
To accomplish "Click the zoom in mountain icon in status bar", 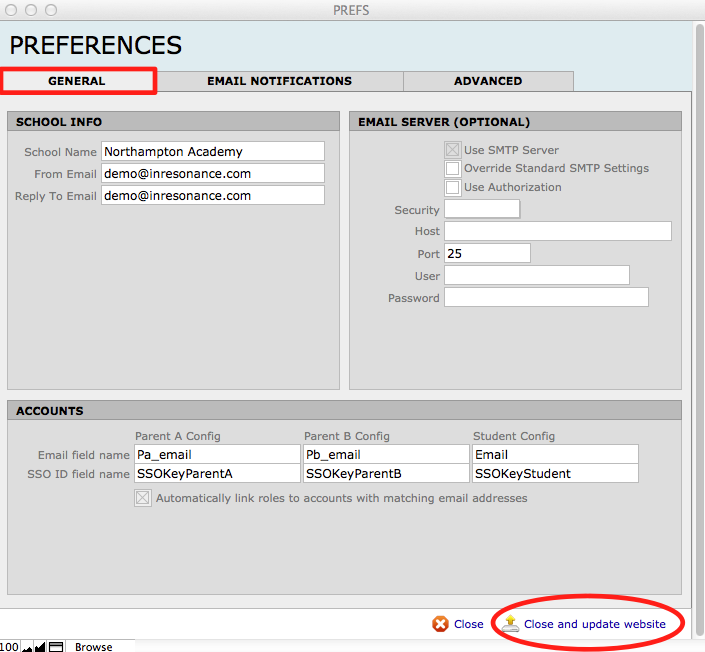I will click(x=40, y=647).
